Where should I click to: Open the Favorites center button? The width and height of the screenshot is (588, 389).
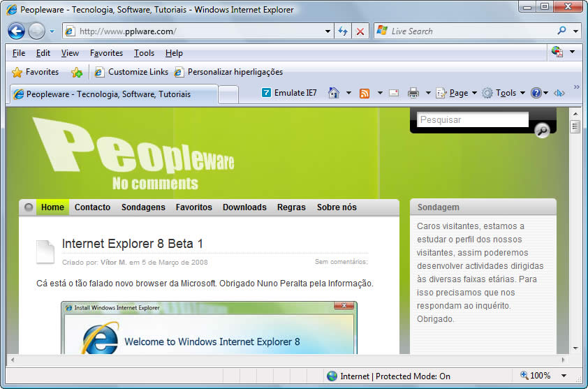click(36, 72)
